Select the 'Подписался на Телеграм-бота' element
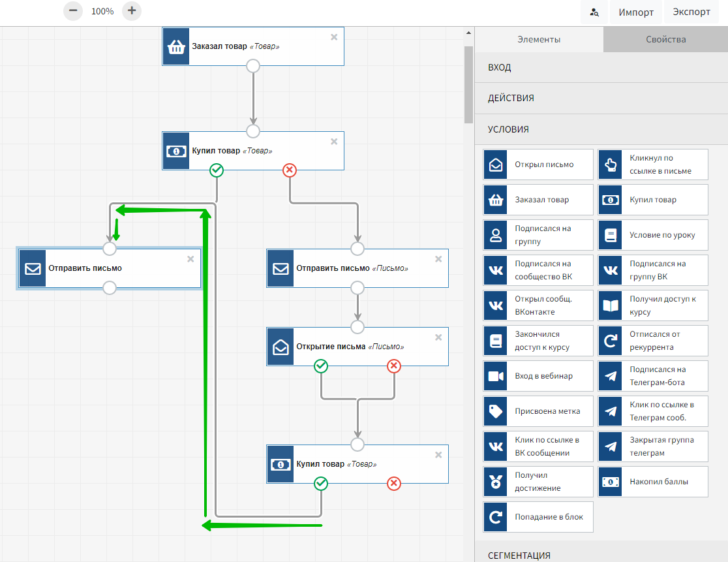Viewport: 728px width, 562px height. (653, 376)
